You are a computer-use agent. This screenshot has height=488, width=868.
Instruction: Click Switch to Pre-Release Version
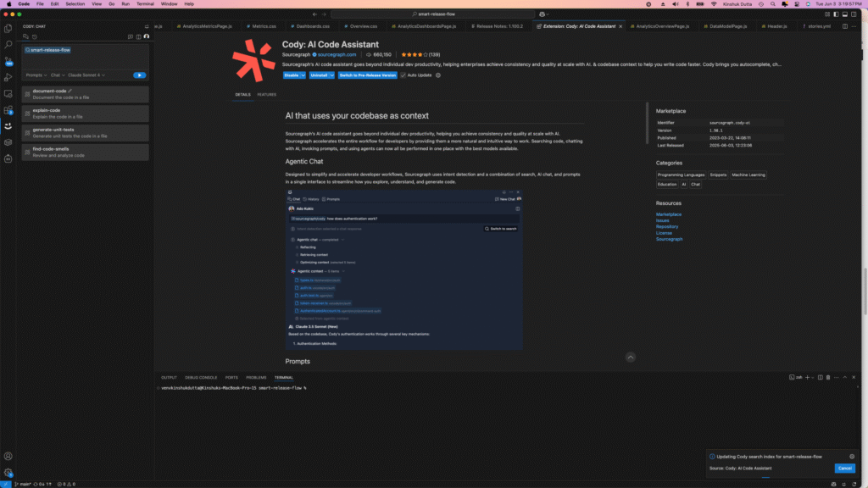tap(368, 75)
